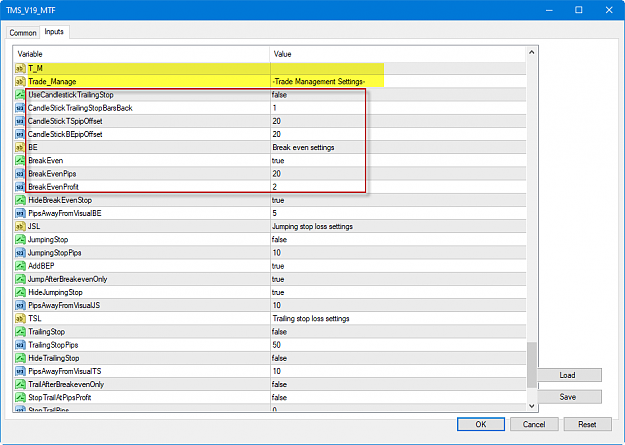The width and height of the screenshot is (625, 445).
Task: Select the JumpingStopPips variable name
Action: click(x=55, y=253)
